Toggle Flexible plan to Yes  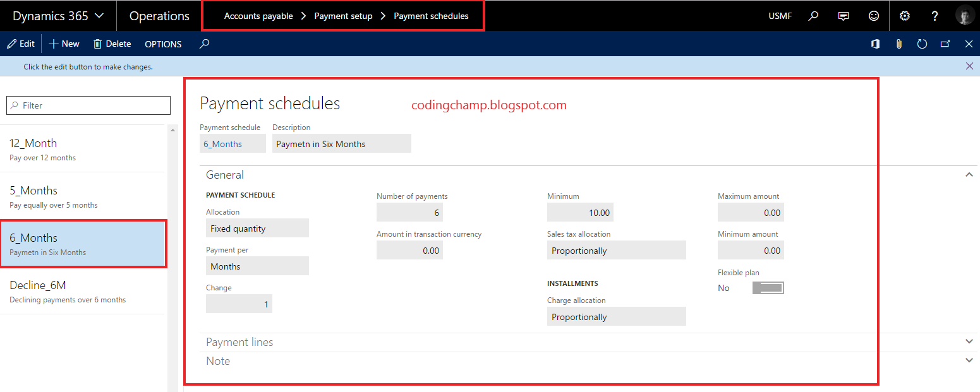tap(767, 287)
